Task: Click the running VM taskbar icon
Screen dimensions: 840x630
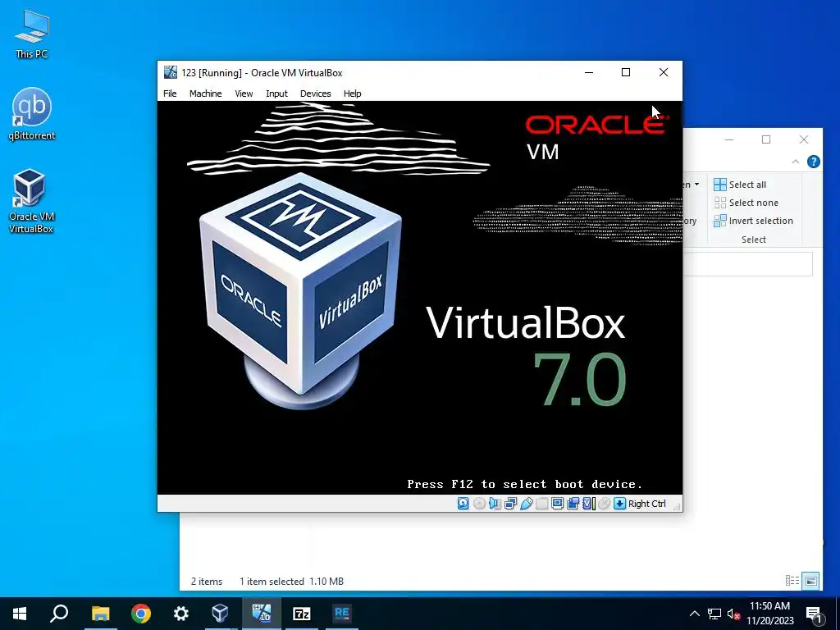Action: (x=262, y=614)
